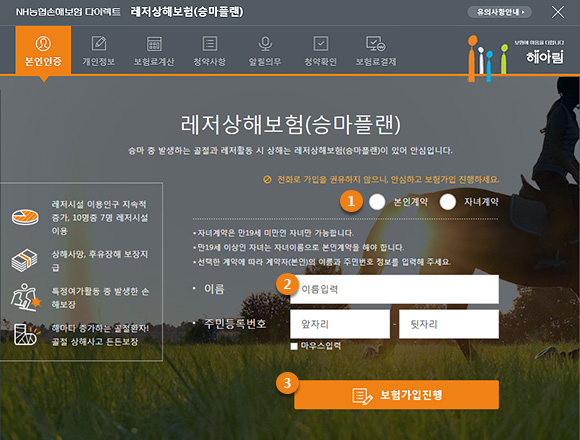Screen dimensions: 580x440
Task: Click the NH농협손해보험 다이렉트 logo text
Action: tap(68, 12)
